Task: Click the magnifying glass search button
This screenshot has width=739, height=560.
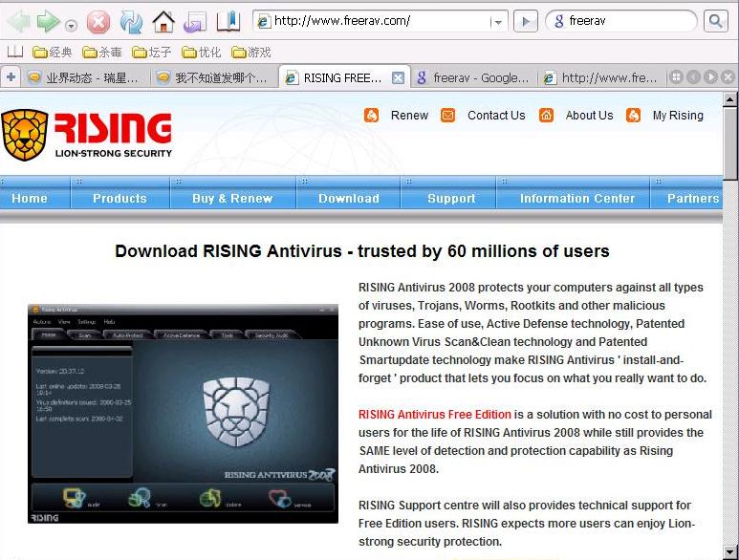Action: [715, 21]
